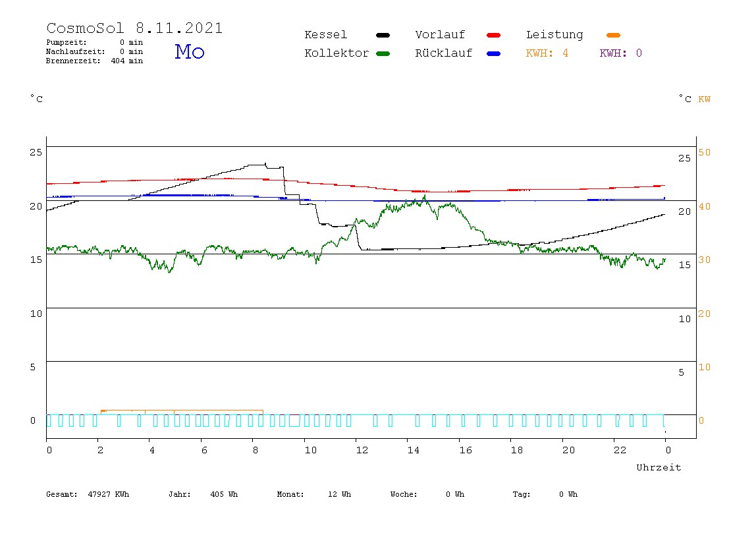
Task: Select hour "12" on the Uhrzeit axis
Action: [362, 450]
